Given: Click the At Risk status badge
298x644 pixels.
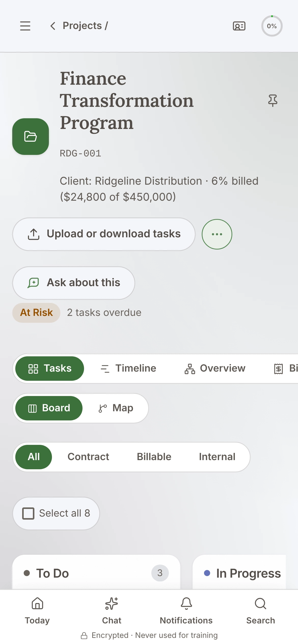Looking at the screenshot, I should pyautogui.click(x=36, y=313).
